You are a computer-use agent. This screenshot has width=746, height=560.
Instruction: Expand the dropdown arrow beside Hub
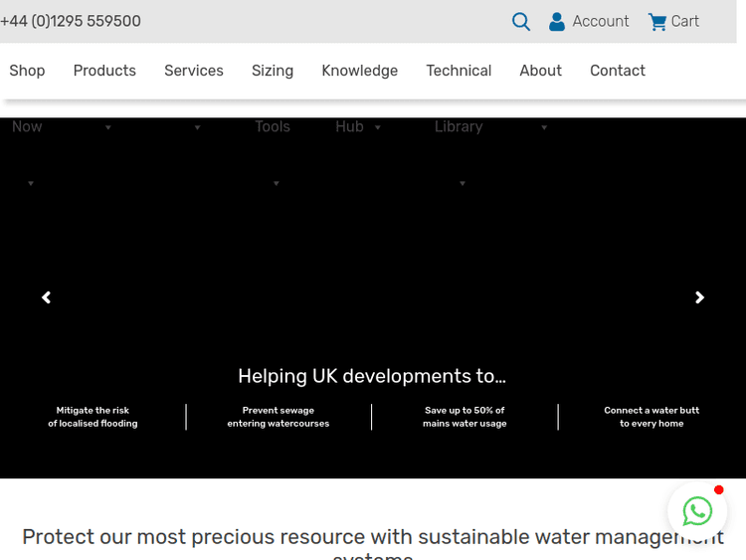(x=378, y=128)
